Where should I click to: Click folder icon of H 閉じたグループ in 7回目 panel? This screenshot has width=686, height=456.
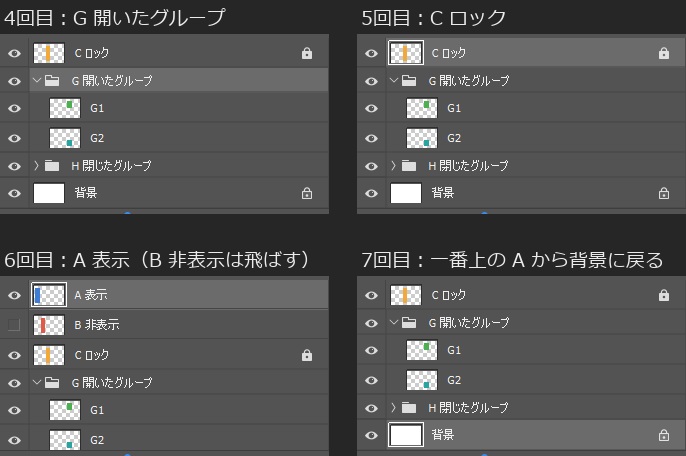tap(409, 408)
